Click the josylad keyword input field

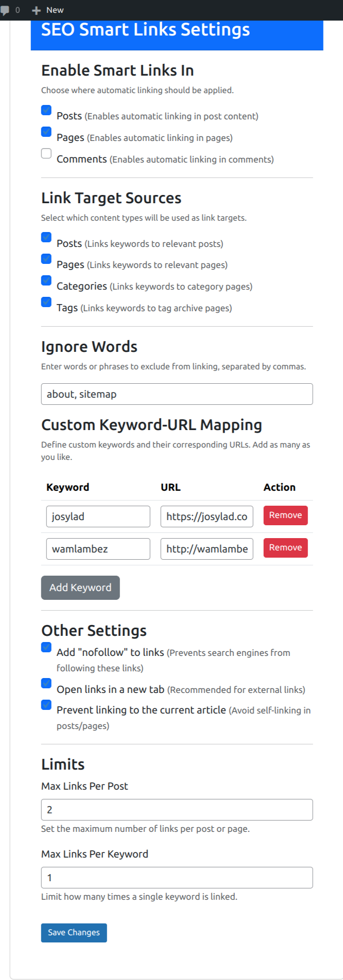(98, 516)
